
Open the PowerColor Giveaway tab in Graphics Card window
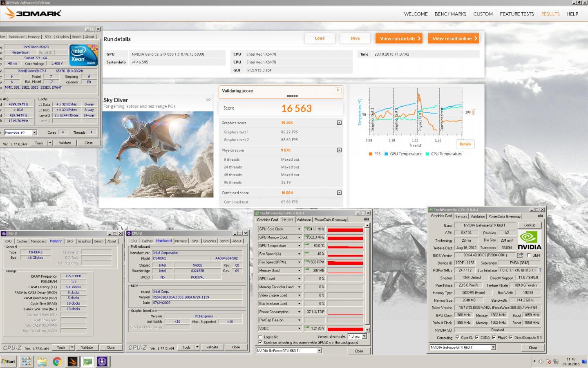[504, 216]
